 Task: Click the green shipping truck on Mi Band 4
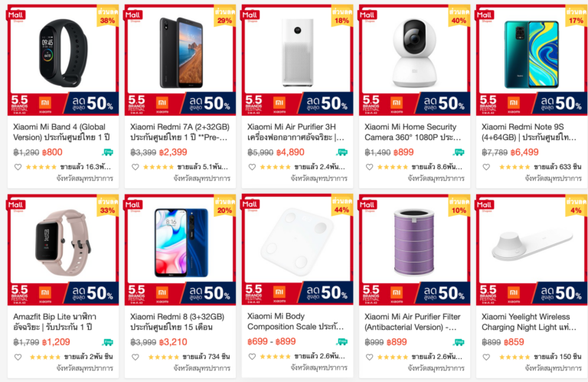(108, 152)
